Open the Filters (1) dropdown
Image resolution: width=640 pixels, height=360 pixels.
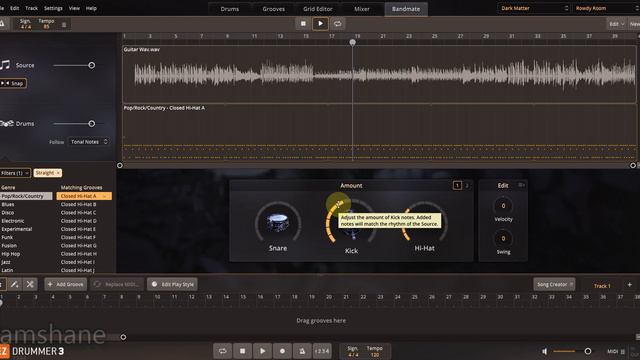click(x=15, y=173)
